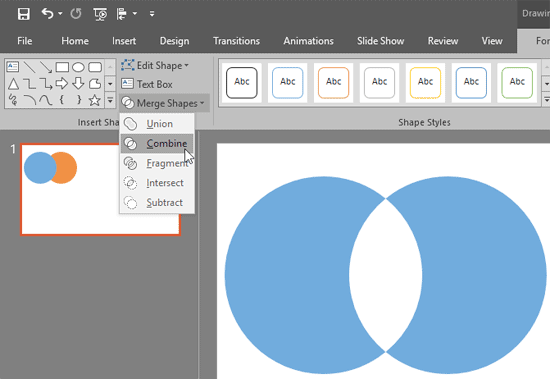This screenshot has width=550, height=379.
Task: Select the Line Arrow shape
Action: tap(46, 67)
